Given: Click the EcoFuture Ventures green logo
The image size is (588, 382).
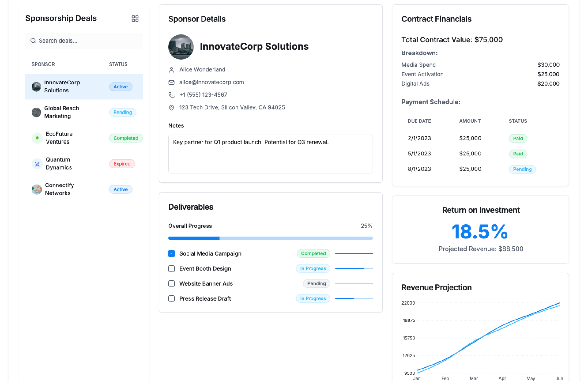Looking at the screenshot, I should (x=37, y=138).
